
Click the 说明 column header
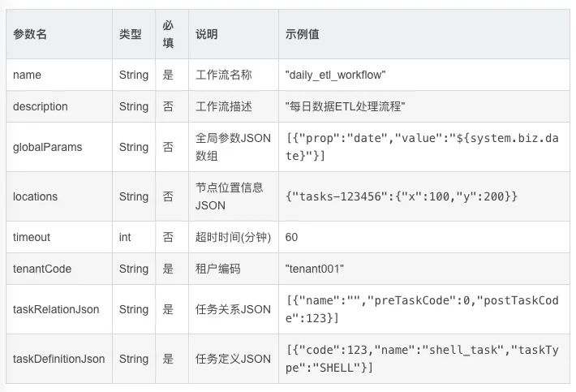click(x=207, y=34)
